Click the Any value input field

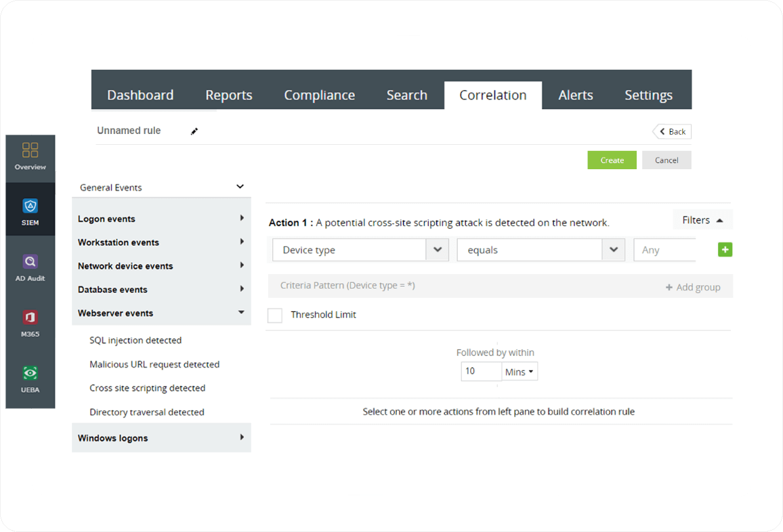667,250
